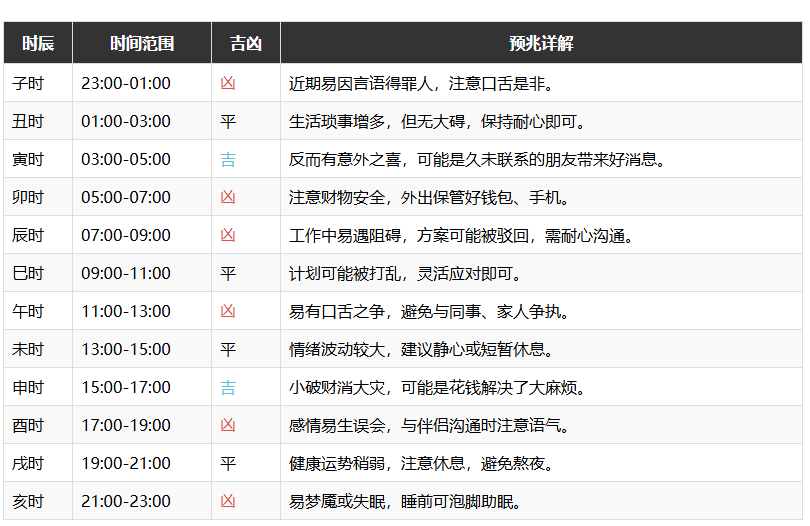Click the 酉时 row label

coord(28,425)
